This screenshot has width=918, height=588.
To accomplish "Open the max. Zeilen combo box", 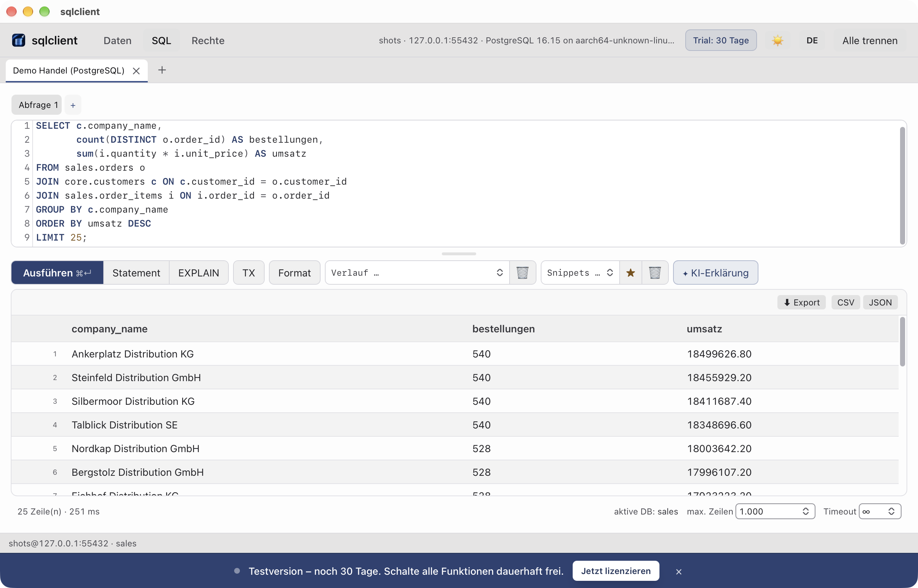I will [x=775, y=511].
